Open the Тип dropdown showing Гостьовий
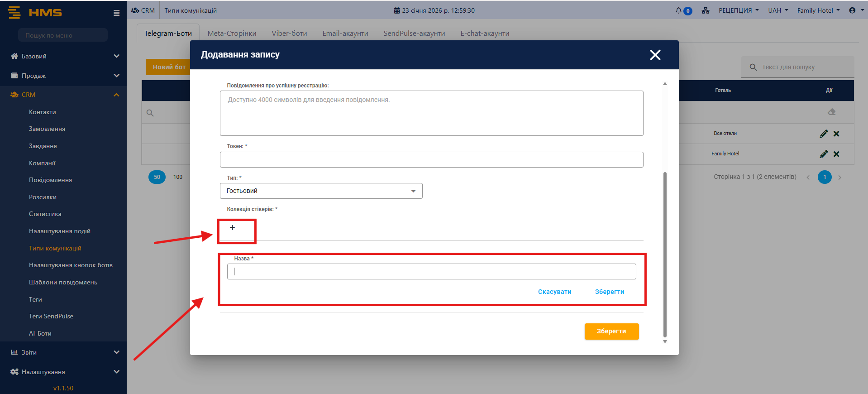This screenshot has height=394, width=868. pos(321,191)
